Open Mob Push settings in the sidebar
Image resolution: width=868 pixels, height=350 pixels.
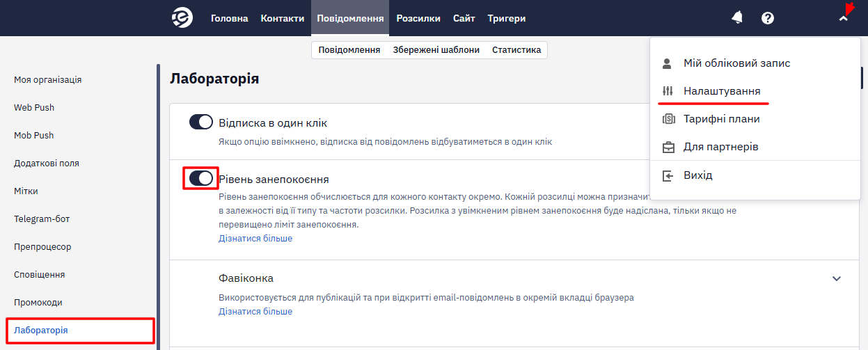[x=34, y=136]
